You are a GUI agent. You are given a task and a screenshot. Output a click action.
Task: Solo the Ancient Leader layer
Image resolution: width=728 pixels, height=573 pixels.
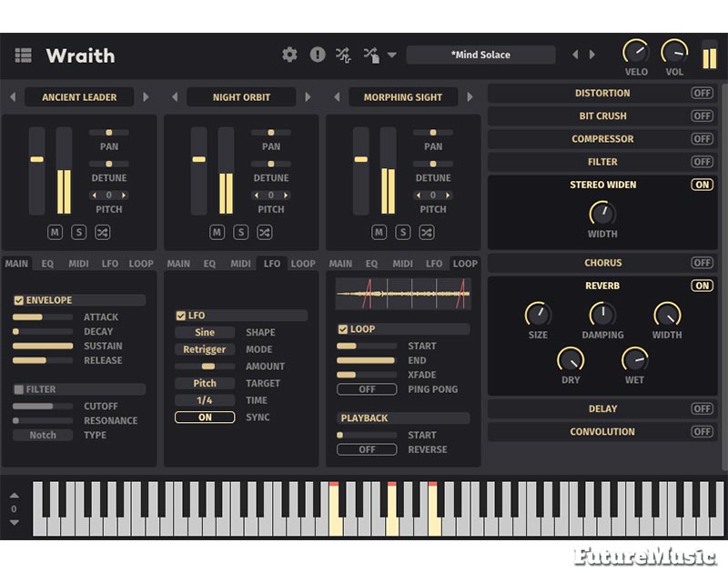[x=79, y=232]
